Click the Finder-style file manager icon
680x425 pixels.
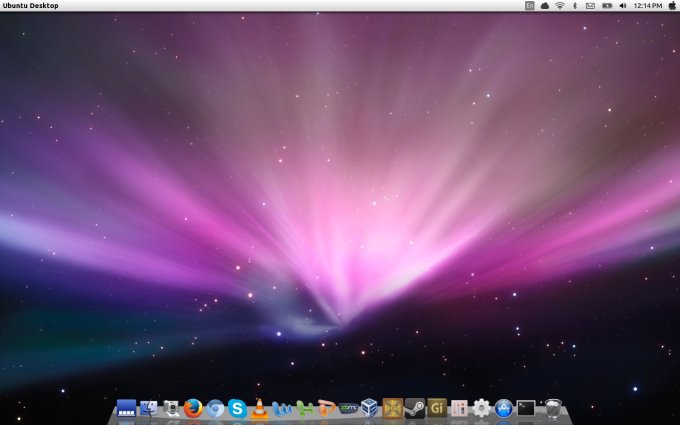149,408
